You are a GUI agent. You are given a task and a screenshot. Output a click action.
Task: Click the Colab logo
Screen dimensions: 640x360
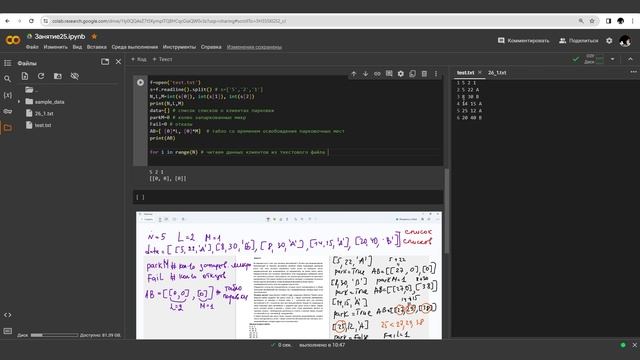point(13,40)
